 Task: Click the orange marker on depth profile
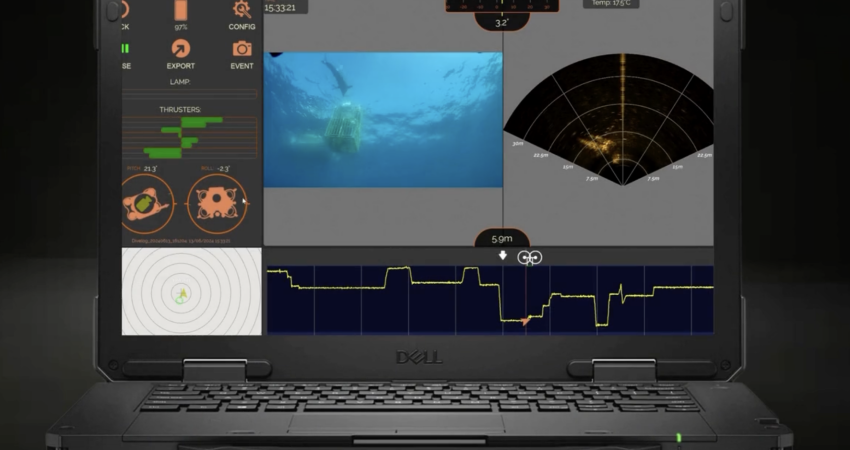coord(525,320)
